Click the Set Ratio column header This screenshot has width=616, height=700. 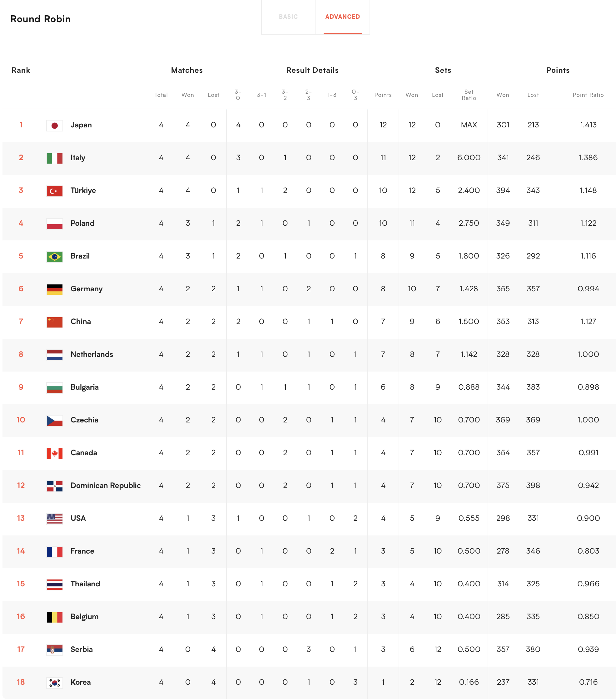[x=469, y=95]
